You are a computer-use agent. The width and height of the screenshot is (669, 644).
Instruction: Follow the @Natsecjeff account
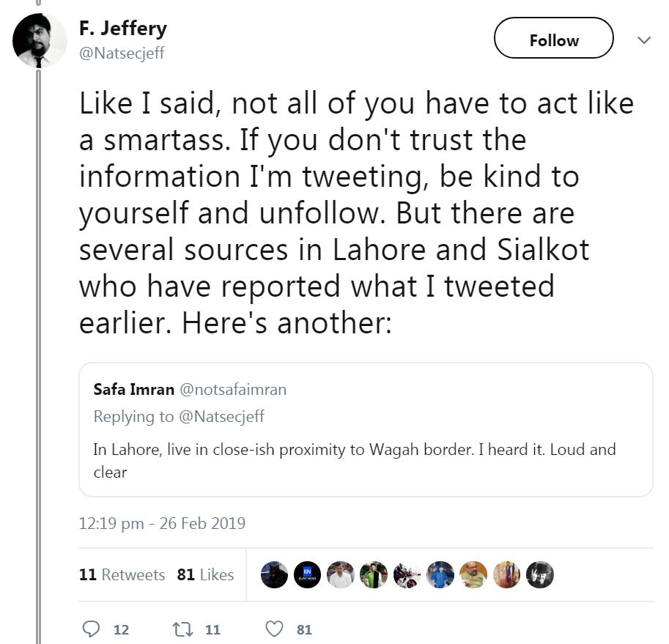[553, 40]
